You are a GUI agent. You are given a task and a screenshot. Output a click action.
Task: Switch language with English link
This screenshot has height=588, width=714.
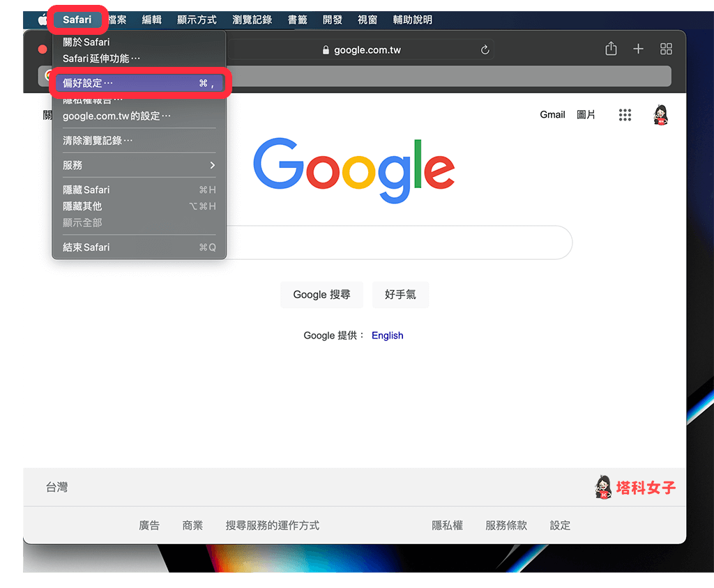click(388, 335)
